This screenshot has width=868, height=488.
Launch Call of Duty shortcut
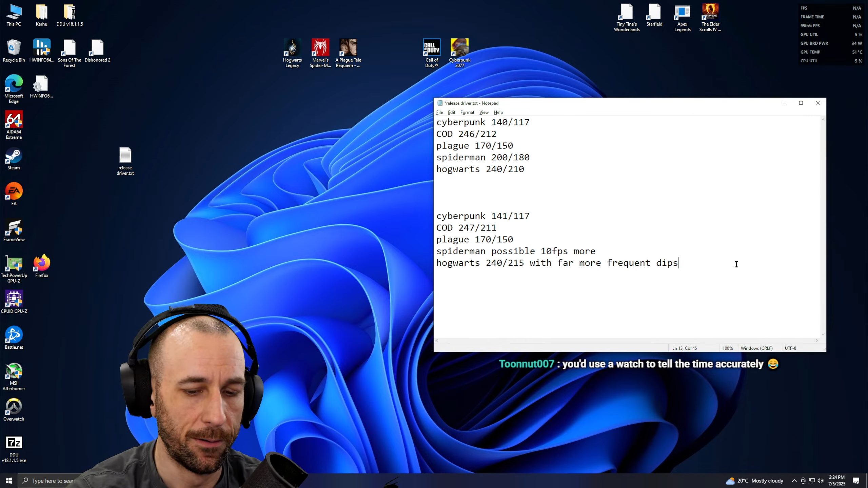coord(431,53)
